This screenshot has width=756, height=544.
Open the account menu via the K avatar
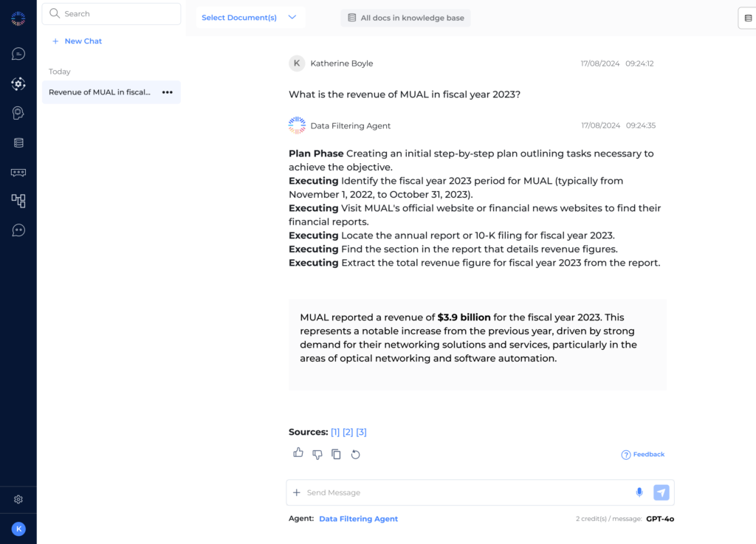(18, 528)
